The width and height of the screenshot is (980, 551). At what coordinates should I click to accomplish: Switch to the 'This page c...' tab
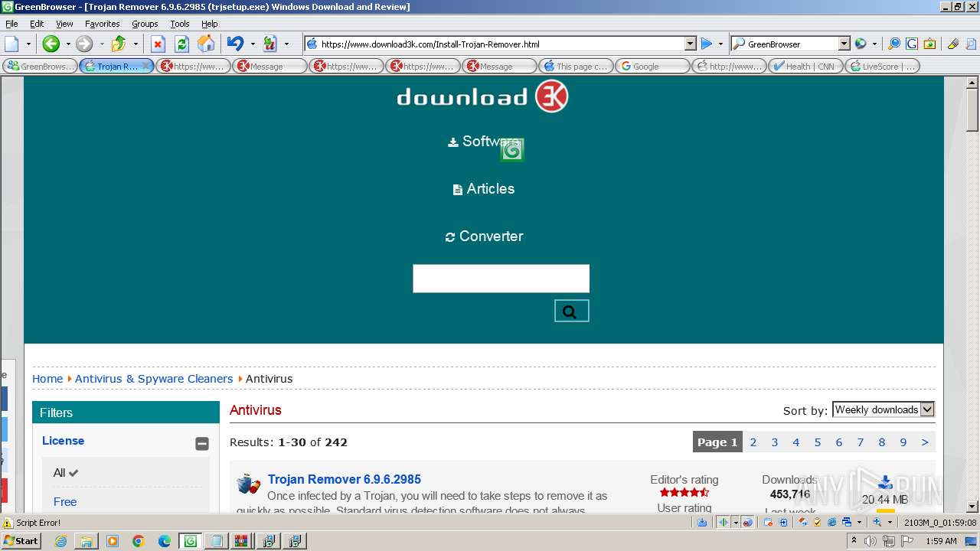[x=576, y=67]
